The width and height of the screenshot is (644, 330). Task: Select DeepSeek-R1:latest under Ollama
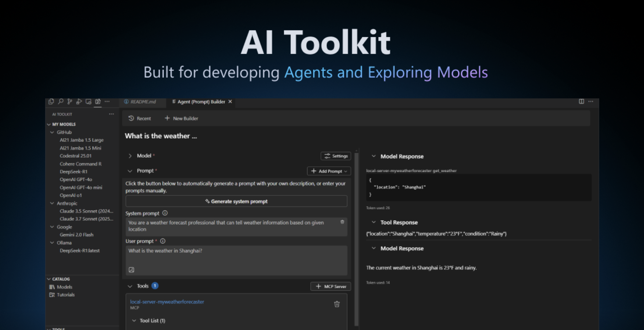(80, 251)
